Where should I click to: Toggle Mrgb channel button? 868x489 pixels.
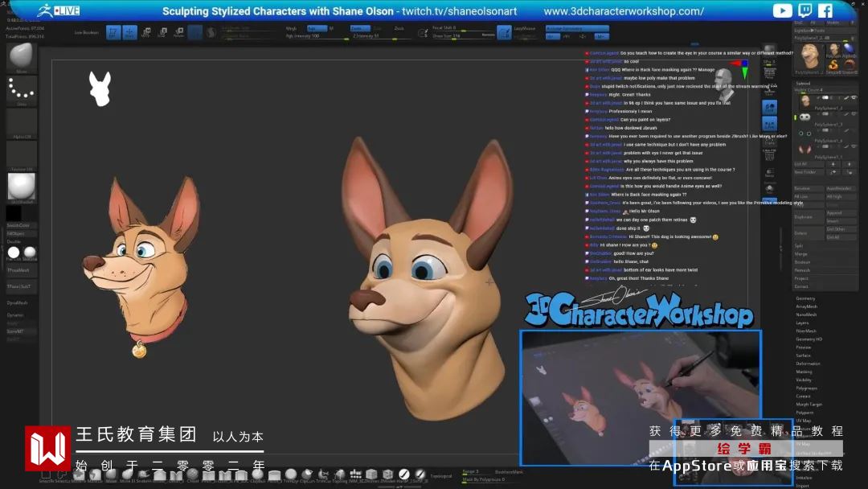(x=292, y=28)
